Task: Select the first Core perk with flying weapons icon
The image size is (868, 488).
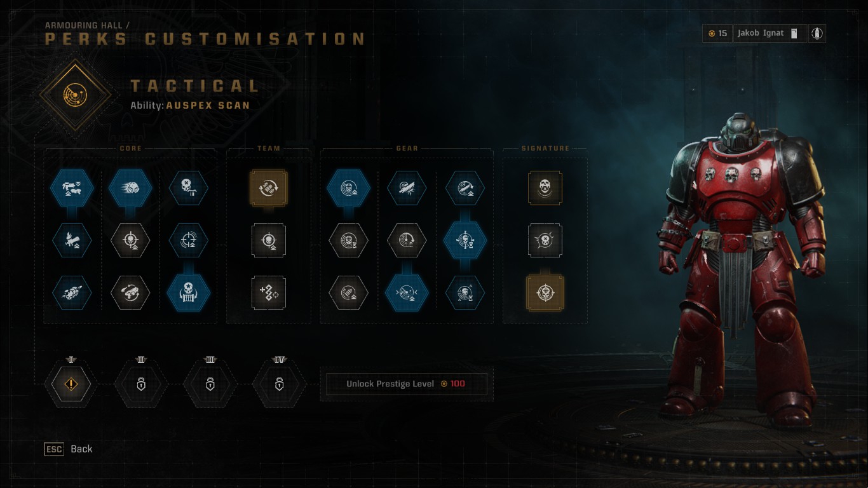Action: pos(72,188)
